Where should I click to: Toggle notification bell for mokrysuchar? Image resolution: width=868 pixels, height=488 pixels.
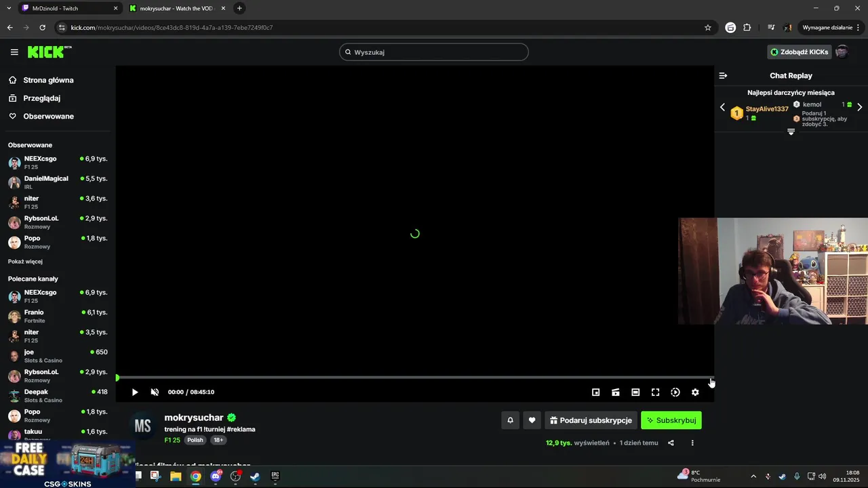coord(511,420)
